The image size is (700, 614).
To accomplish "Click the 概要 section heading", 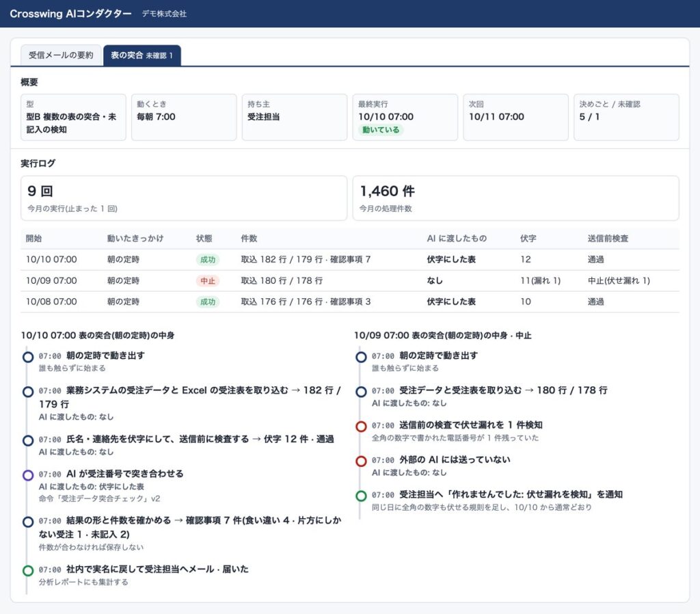I will tap(29, 82).
